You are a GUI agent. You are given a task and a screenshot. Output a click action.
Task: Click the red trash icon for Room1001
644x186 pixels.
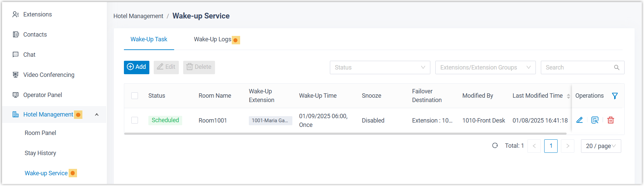tap(611, 120)
